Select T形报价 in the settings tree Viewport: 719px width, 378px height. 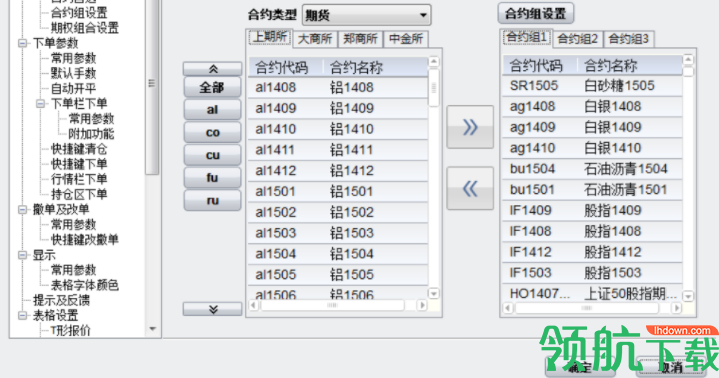click(70, 331)
